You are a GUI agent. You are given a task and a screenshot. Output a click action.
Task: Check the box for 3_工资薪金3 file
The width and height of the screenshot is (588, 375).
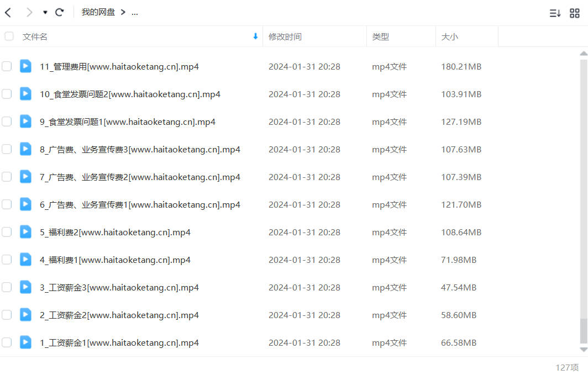7,287
